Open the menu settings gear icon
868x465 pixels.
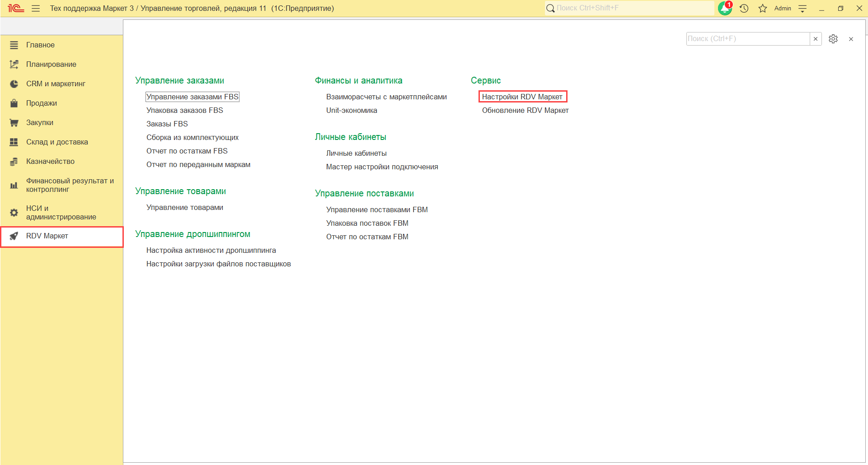833,39
